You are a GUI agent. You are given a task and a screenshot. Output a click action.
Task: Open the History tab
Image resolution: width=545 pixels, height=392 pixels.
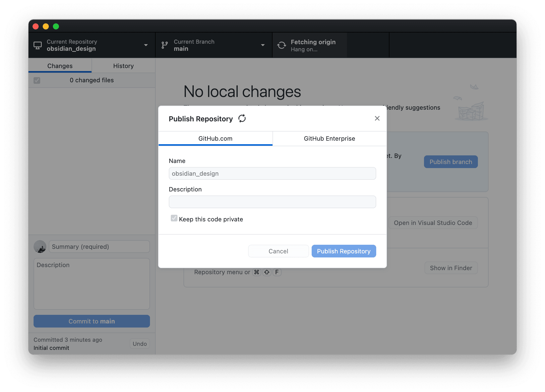tap(123, 66)
